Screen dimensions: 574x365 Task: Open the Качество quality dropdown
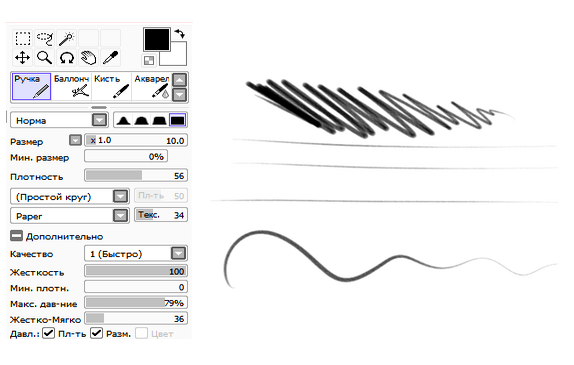[x=136, y=253]
